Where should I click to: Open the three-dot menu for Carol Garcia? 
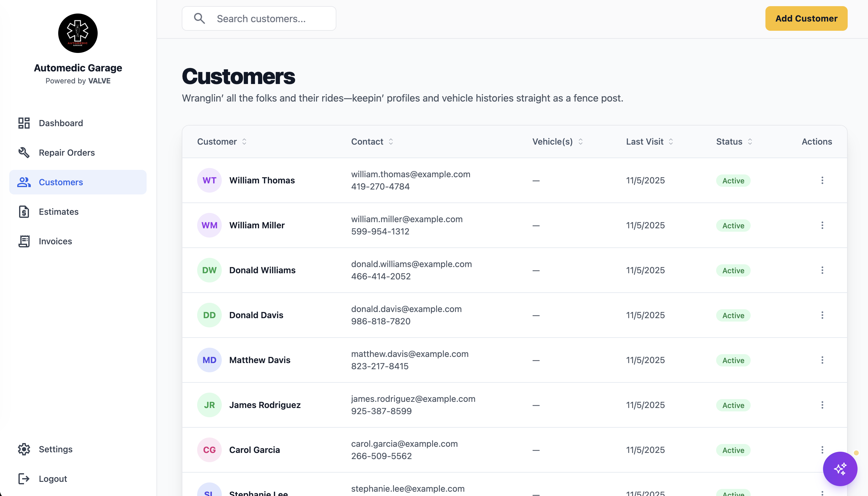822,450
